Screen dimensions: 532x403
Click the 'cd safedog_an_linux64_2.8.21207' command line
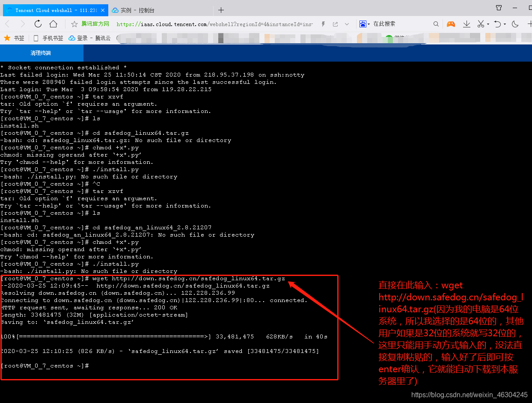click(x=106, y=228)
